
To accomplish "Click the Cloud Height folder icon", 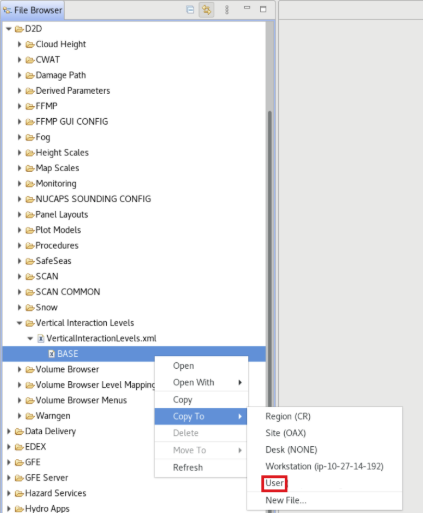I will (x=30, y=44).
